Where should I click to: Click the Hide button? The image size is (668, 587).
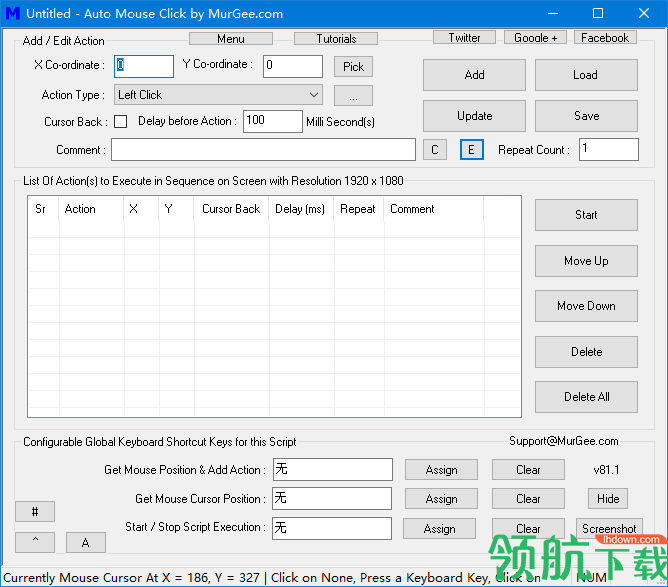tap(608, 499)
